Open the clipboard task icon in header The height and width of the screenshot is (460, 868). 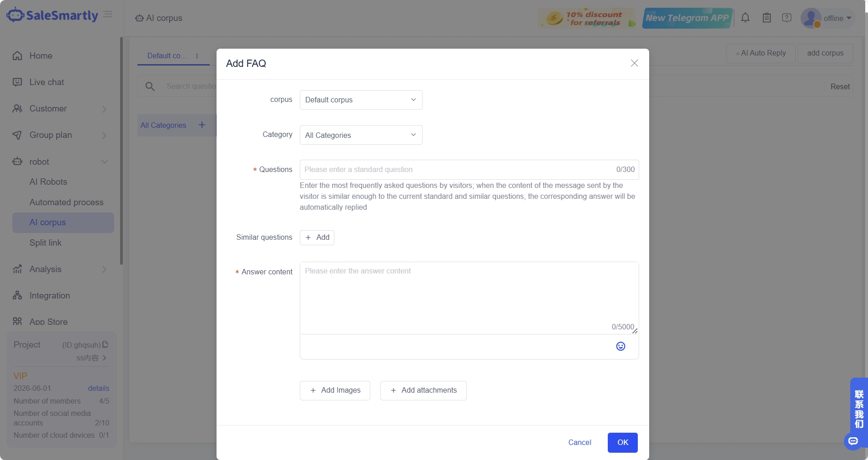pos(767,18)
